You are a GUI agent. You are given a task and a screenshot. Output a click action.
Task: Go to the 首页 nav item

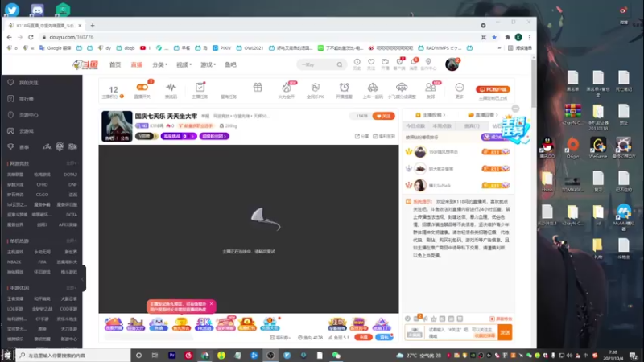[115, 64]
